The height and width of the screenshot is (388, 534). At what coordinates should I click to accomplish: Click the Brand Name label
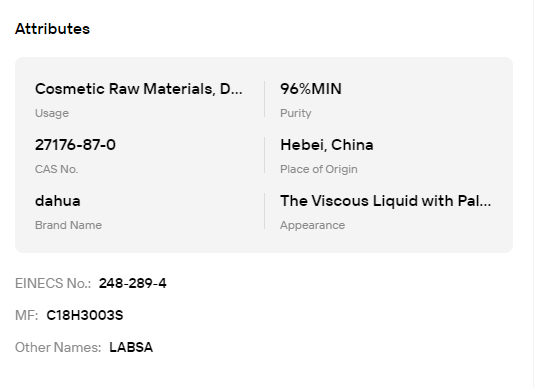pyautogui.click(x=68, y=225)
